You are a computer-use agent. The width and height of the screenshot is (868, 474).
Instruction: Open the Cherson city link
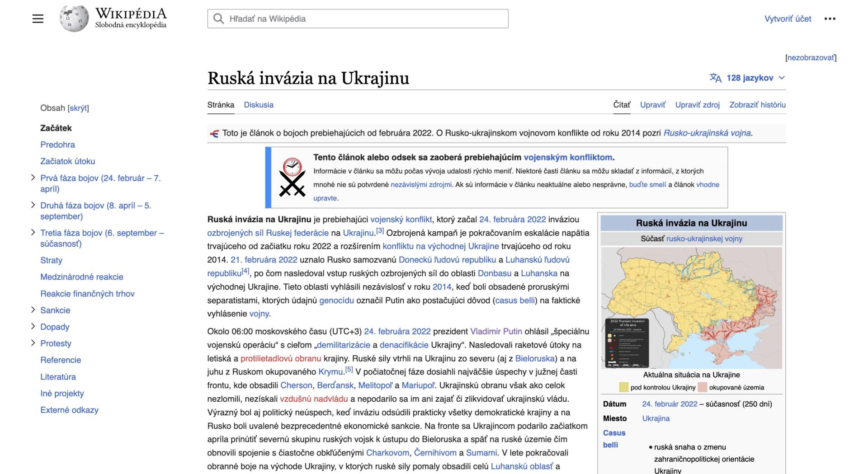pos(296,385)
